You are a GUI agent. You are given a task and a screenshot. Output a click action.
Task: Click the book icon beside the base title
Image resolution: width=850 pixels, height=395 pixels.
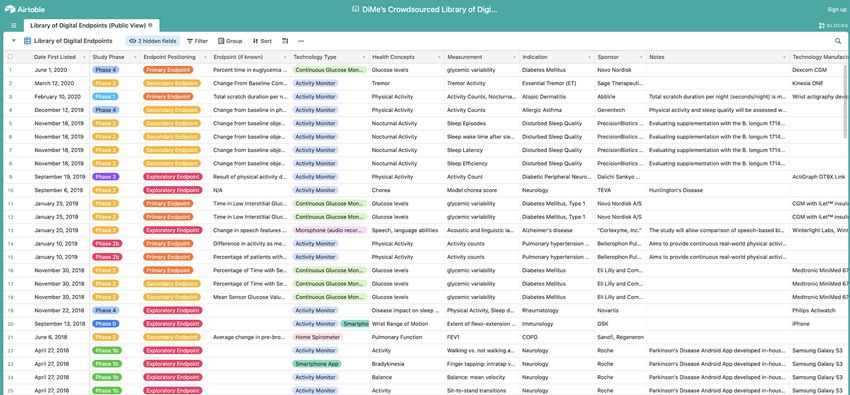tap(355, 9)
